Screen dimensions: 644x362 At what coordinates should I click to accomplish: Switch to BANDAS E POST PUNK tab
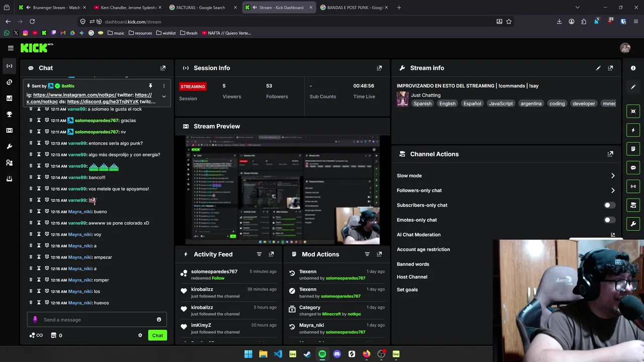click(354, 8)
